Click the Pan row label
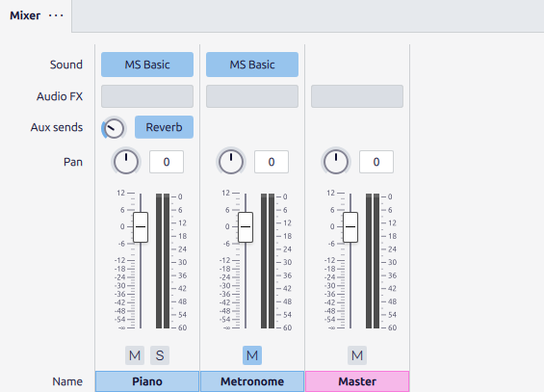The image size is (544, 392). tap(73, 162)
